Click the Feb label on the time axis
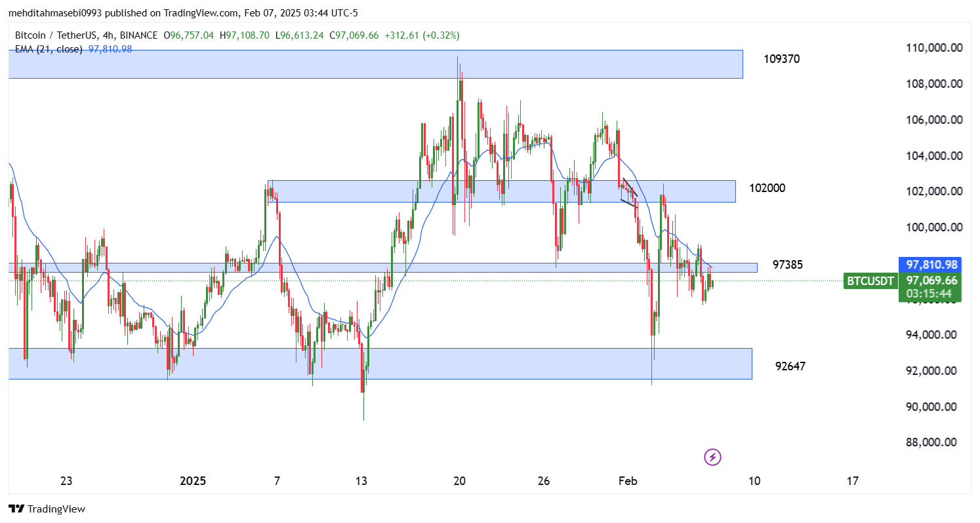 628,481
